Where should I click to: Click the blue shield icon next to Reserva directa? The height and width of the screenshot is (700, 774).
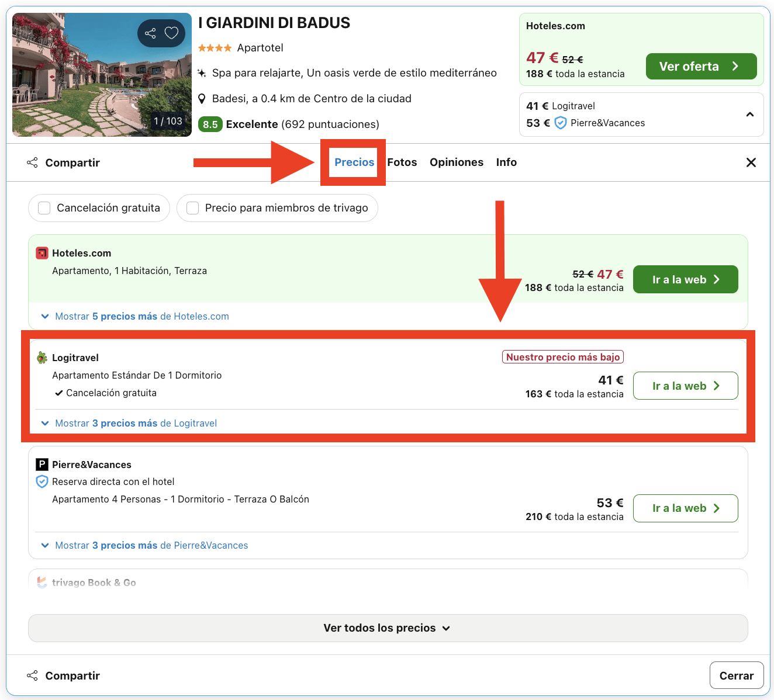click(42, 481)
